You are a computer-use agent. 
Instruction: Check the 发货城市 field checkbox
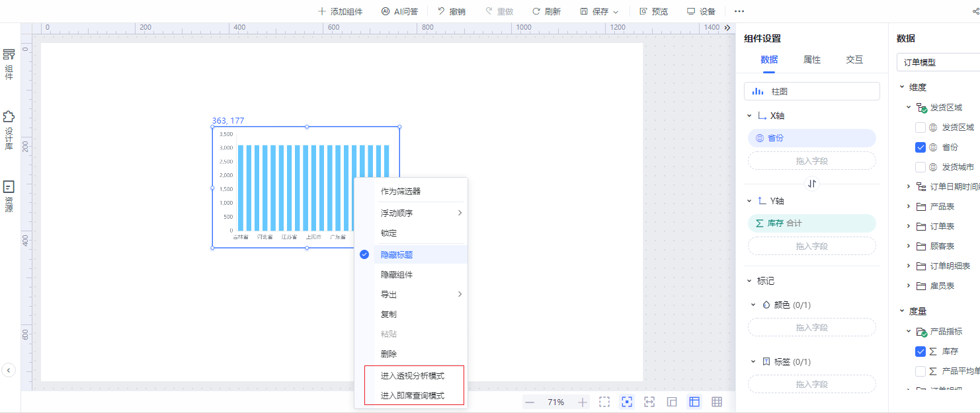pyautogui.click(x=920, y=167)
